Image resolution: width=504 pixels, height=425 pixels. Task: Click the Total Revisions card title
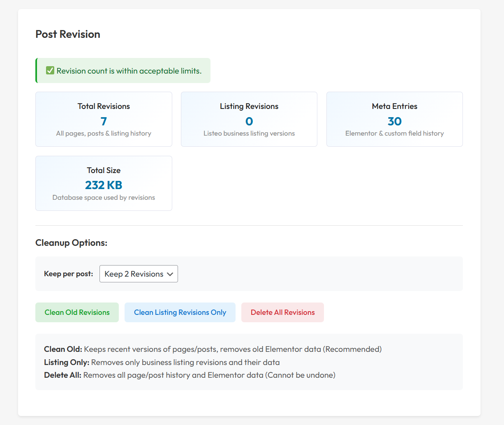(104, 106)
